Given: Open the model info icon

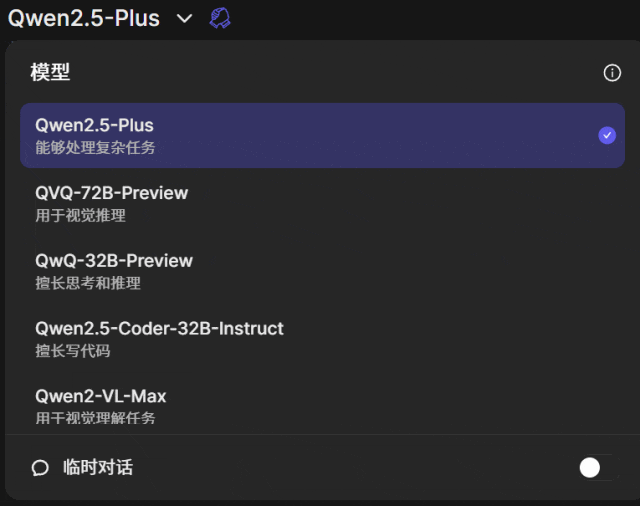Looking at the screenshot, I should (612, 73).
